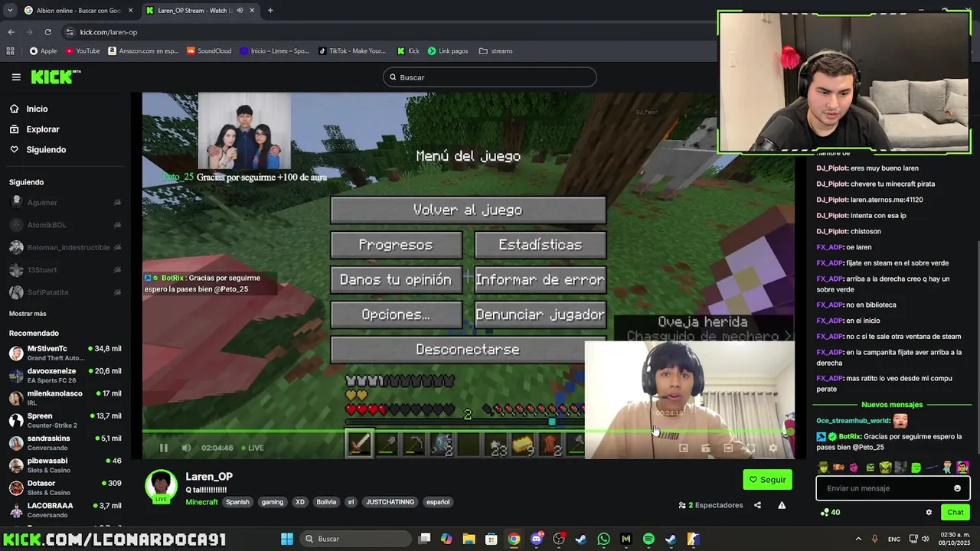Open the Kick hamburger sidebar menu
Viewport: 980px width, 551px height.
tap(16, 77)
